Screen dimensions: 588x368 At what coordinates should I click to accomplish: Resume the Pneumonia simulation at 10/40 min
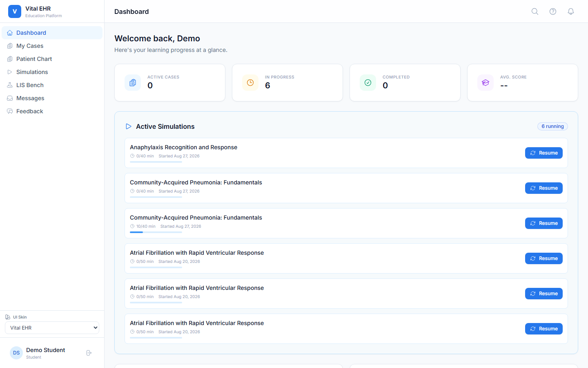pos(544,223)
